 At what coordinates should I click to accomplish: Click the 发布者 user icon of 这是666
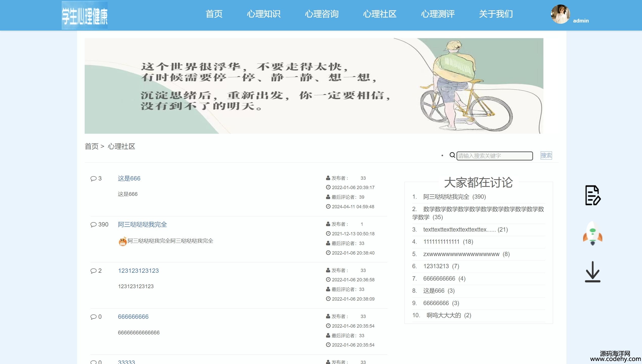pos(328,178)
